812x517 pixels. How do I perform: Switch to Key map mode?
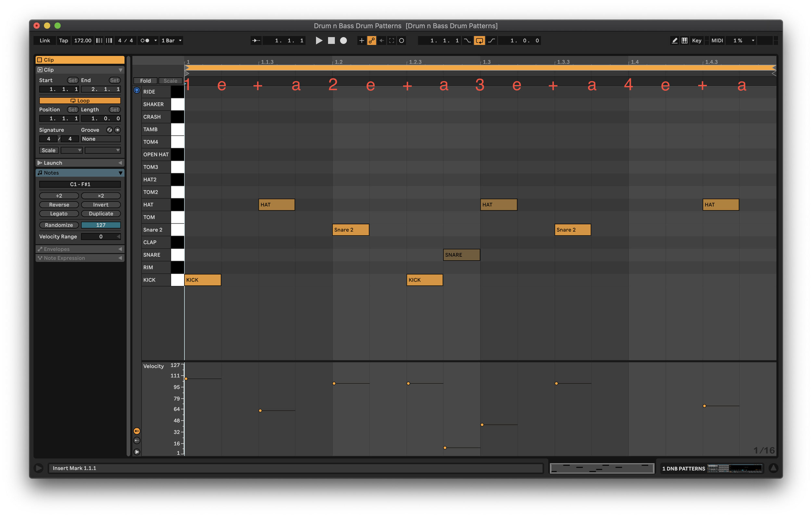point(696,41)
